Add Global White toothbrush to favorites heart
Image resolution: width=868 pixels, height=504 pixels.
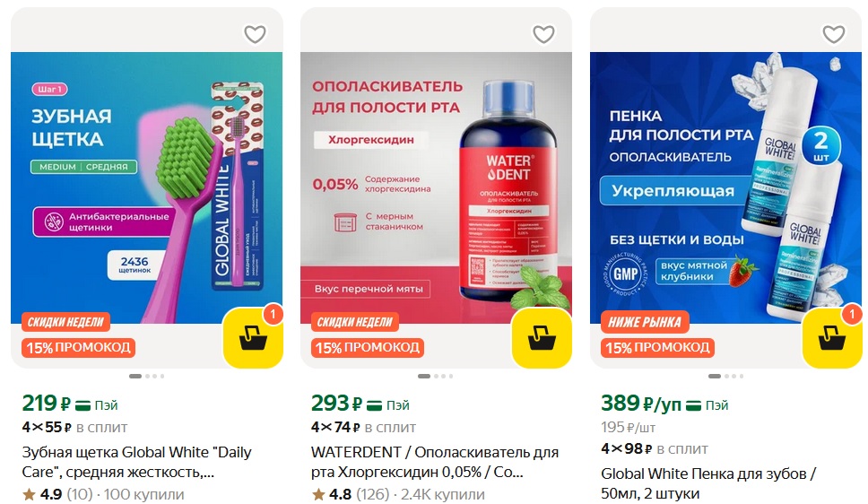click(x=256, y=34)
